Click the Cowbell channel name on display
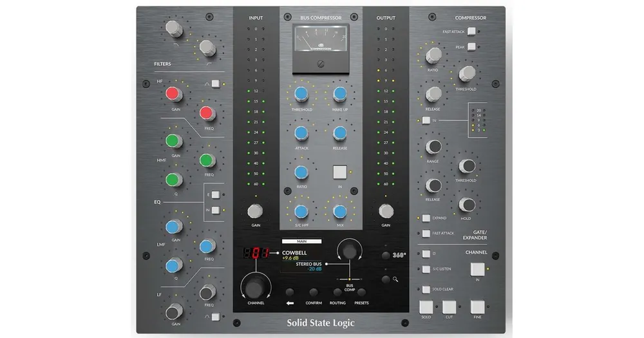 pyautogui.click(x=294, y=252)
